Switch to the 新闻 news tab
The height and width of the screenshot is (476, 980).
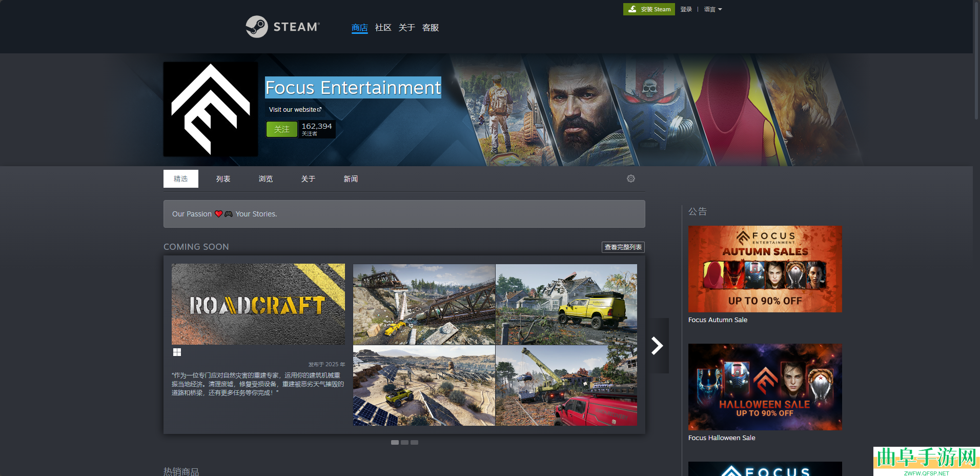pos(351,179)
